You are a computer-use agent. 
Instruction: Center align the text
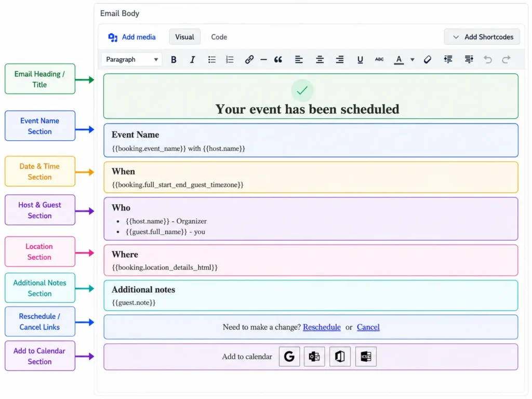pos(320,60)
